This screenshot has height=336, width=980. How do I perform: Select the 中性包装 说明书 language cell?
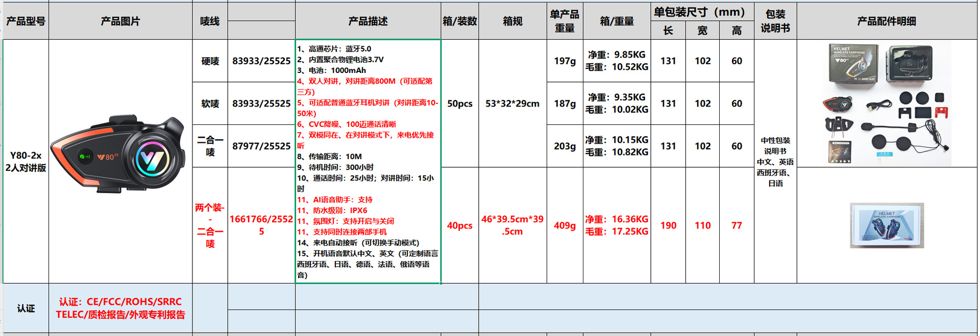pyautogui.click(x=775, y=161)
